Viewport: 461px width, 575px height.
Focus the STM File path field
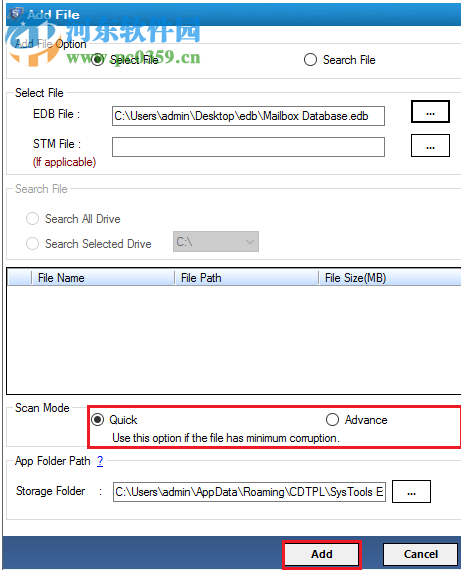pos(248,147)
